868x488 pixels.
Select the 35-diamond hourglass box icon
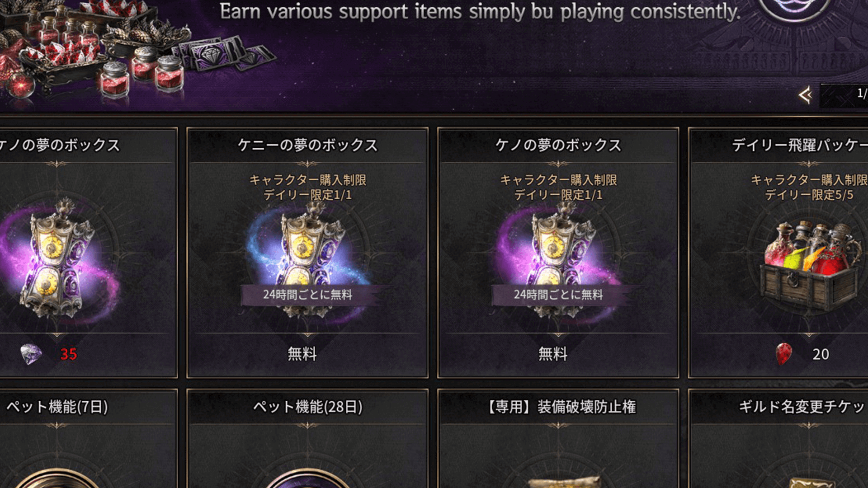(x=57, y=260)
